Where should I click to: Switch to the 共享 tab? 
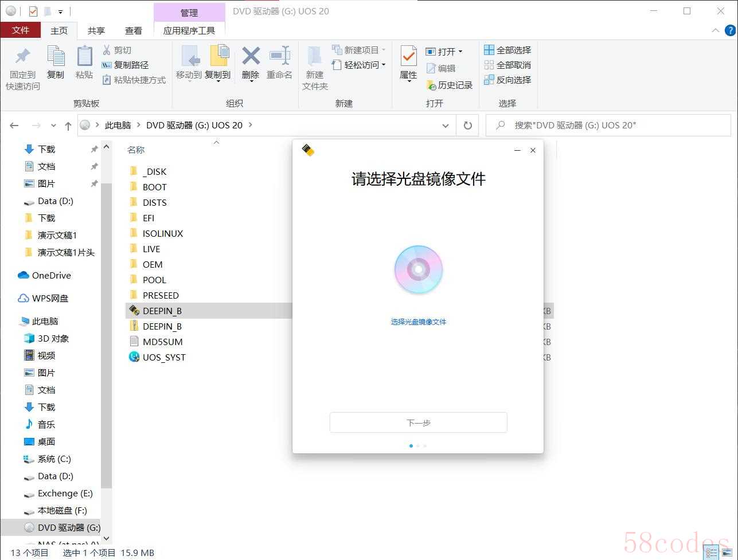pyautogui.click(x=96, y=30)
